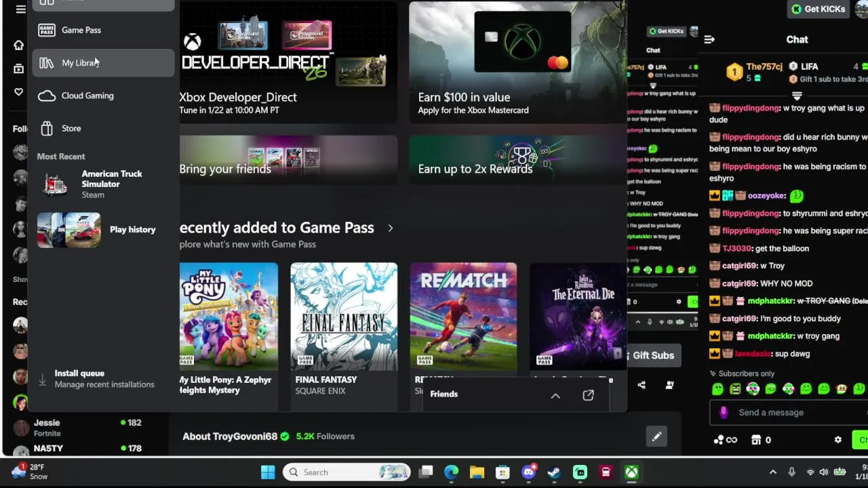Image resolution: width=868 pixels, height=488 pixels.
Task: Open Steam from taskbar
Action: coord(554,472)
